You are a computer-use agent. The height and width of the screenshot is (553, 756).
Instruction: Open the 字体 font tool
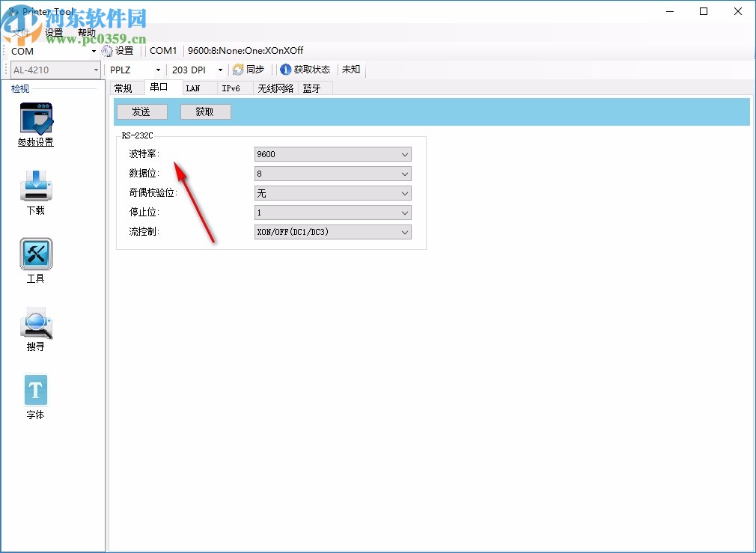click(x=35, y=390)
